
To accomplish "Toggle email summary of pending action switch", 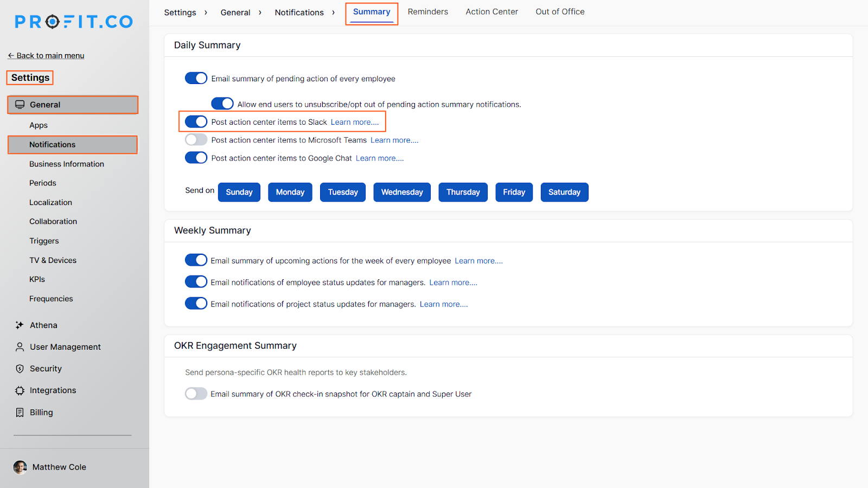I will (x=196, y=78).
